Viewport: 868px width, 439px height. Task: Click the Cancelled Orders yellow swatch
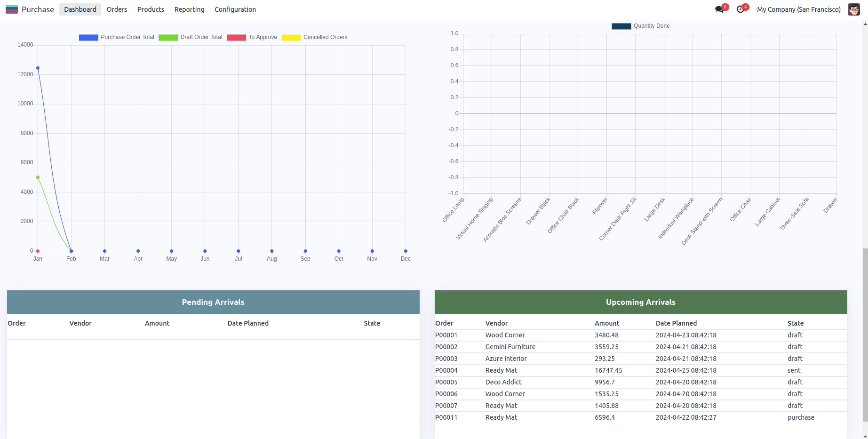(291, 38)
